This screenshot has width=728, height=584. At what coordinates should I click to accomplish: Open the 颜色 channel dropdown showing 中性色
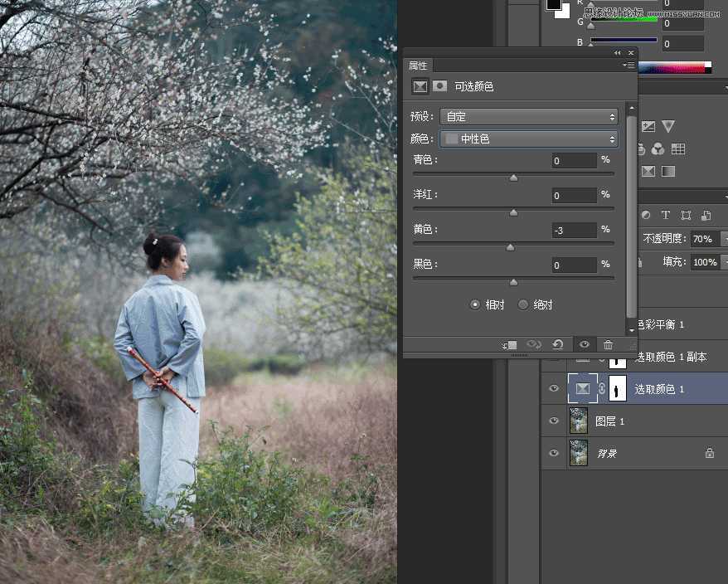coord(528,139)
